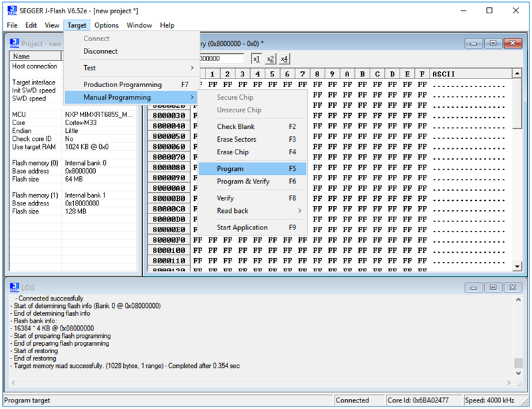Select Erase Sectors in submenu
Viewport: 532px width, 409px height.
pos(253,139)
